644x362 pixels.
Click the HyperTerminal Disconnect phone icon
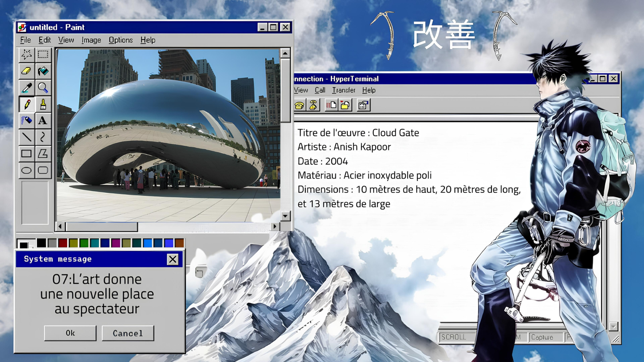(x=313, y=105)
